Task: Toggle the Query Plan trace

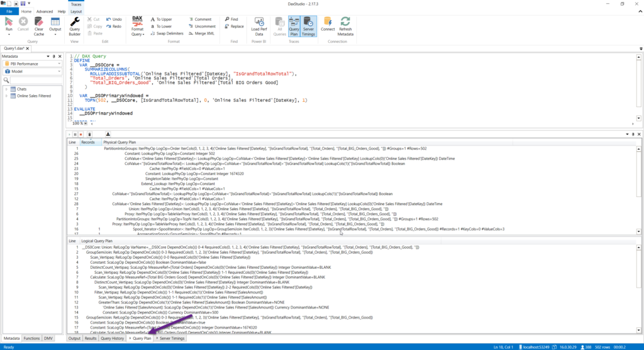Action: 294,26
